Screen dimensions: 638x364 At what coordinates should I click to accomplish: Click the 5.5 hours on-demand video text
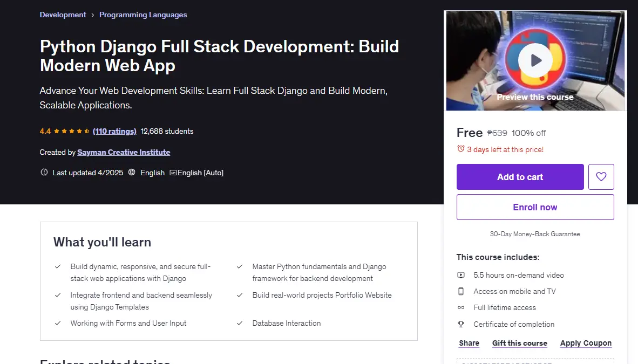(x=518, y=275)
